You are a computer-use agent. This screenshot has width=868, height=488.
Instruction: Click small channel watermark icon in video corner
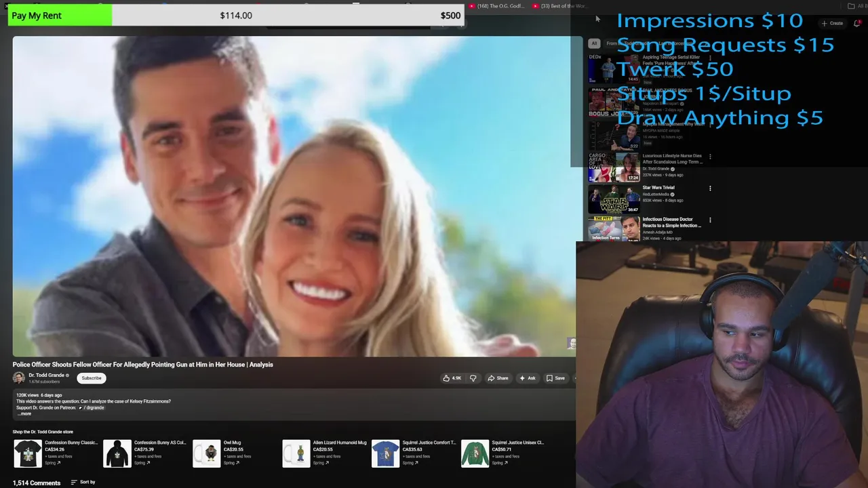click(572, 344)
